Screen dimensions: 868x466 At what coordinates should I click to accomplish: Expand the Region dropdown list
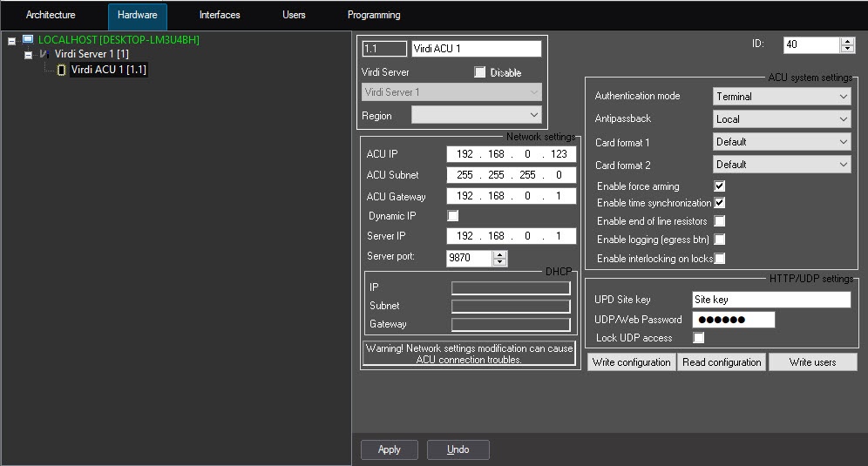476,115
